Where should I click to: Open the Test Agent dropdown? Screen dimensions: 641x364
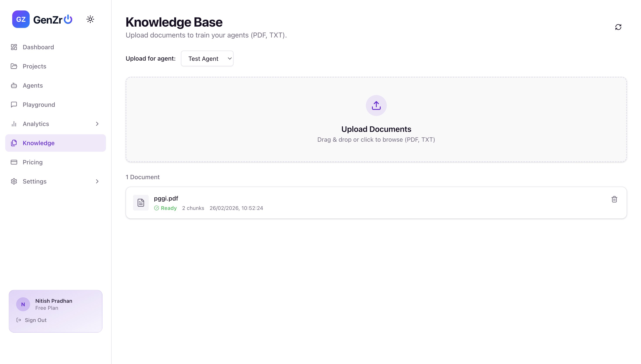pyautogui.click(x=207, y=58)
